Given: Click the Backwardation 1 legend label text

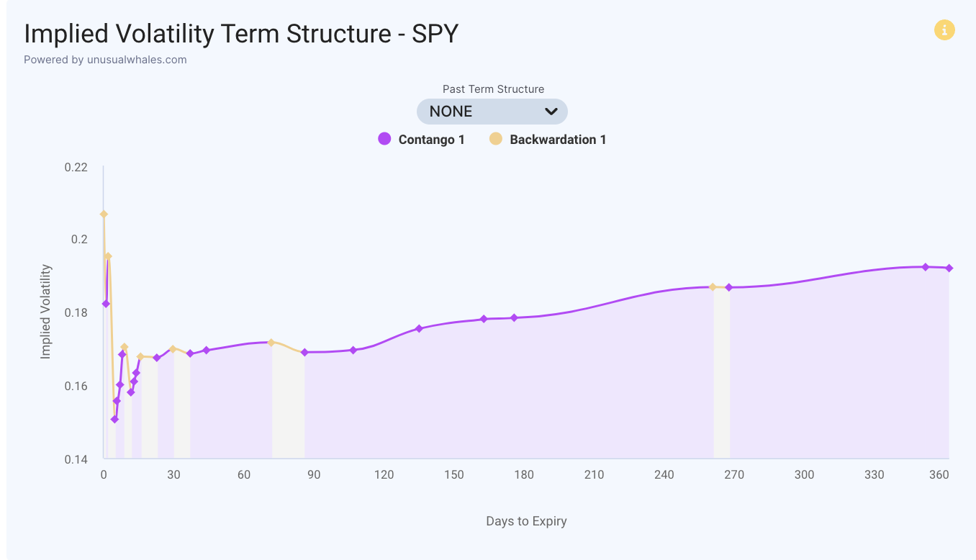Looking at the screenshot, I should 558,138.
